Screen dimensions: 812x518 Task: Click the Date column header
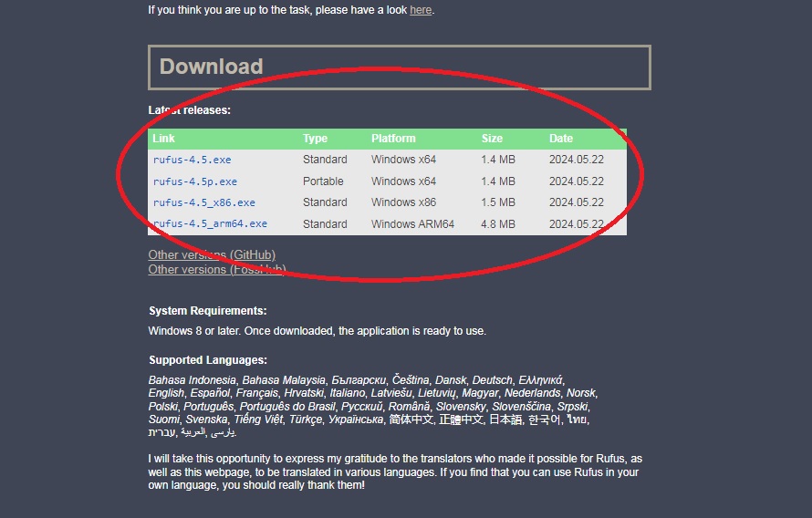point(561,139)
